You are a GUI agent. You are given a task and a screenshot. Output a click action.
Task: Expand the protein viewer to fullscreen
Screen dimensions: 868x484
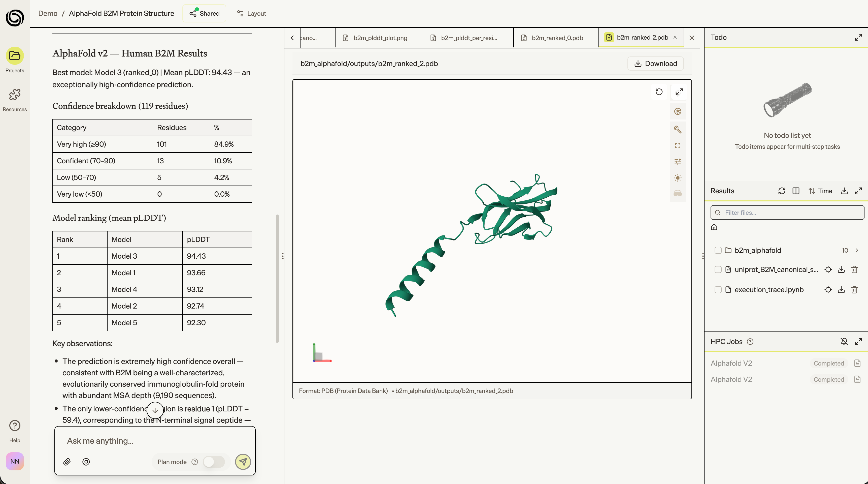click(x=679, y=92)
